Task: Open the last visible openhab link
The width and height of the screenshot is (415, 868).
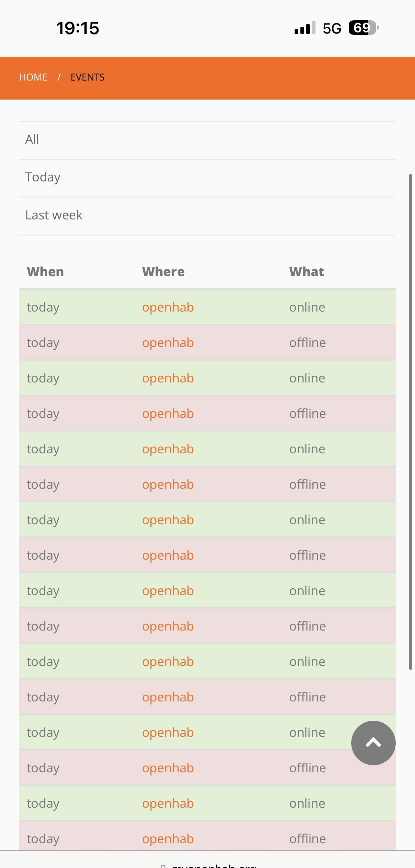Action: point(168,839)
